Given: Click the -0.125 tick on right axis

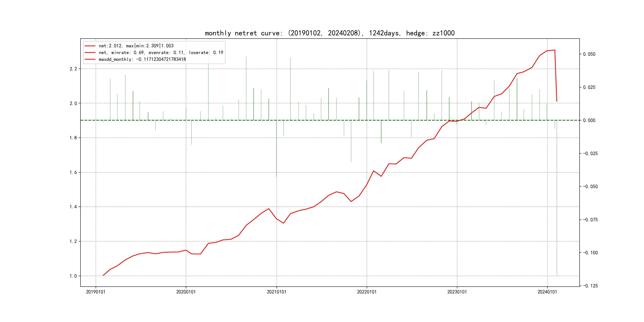Looking at the screenshot, I should point(590,286).
